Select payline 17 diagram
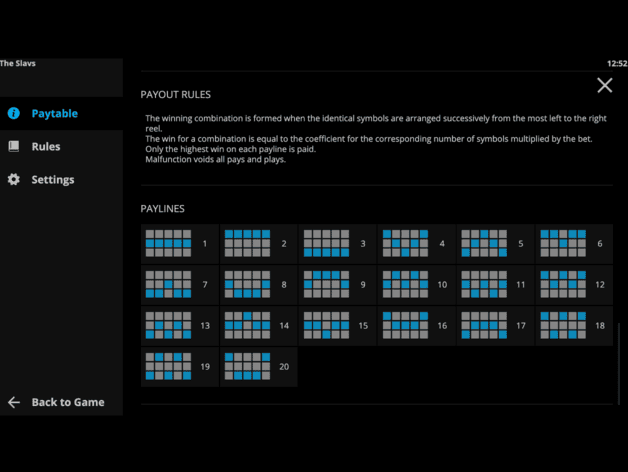628x472 pixels. (484, 325)
